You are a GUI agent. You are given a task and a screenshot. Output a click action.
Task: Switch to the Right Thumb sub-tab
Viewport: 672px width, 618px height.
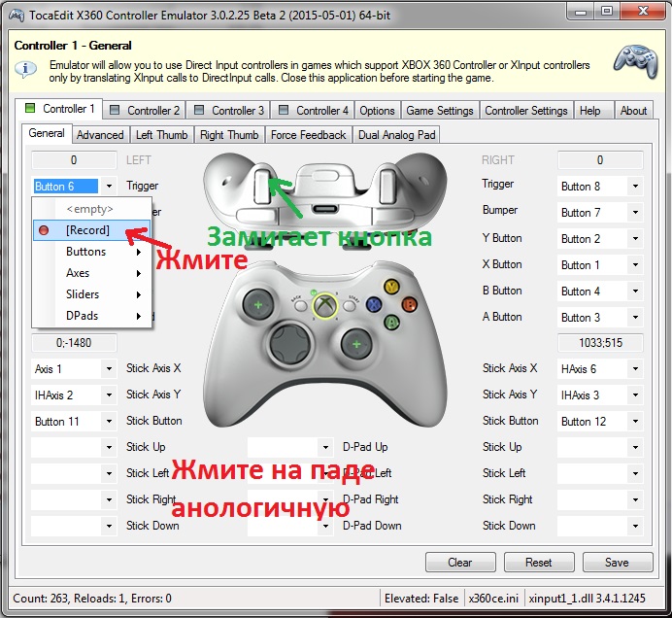coord(229,135)
